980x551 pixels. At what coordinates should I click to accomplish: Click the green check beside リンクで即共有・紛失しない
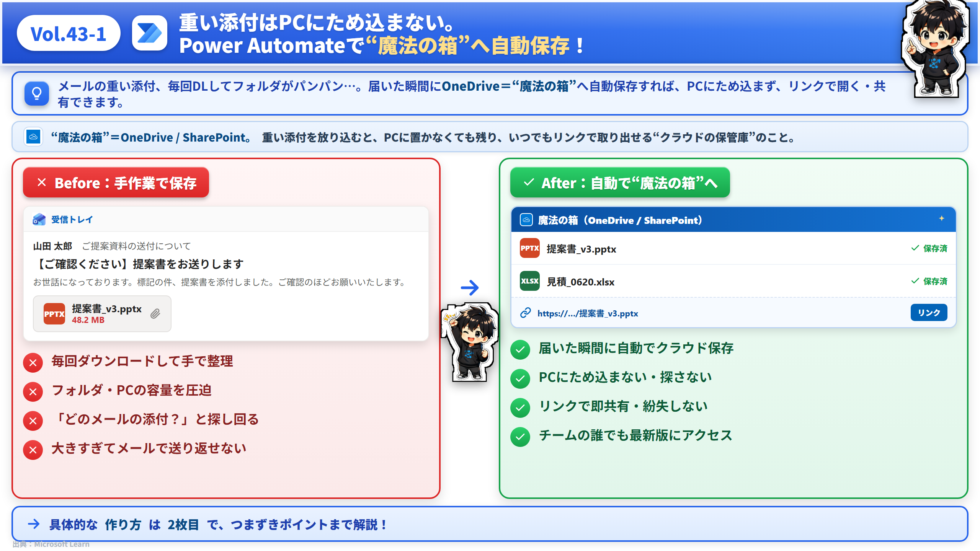tap(520, 408)
